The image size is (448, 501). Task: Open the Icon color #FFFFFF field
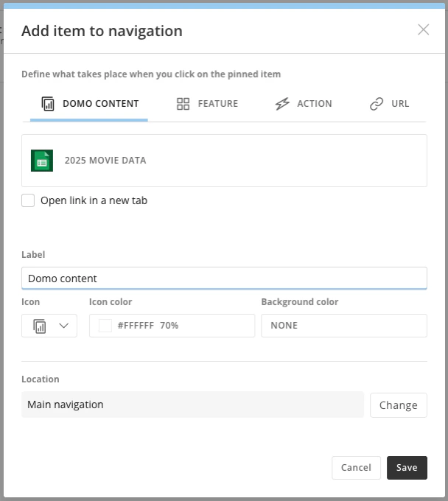click(x=172, y=326)
